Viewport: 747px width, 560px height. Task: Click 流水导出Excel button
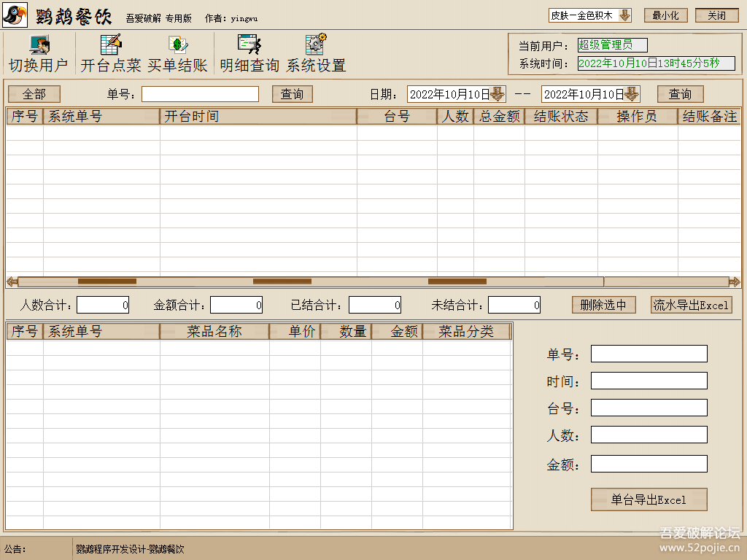click(x=691, y=306)
